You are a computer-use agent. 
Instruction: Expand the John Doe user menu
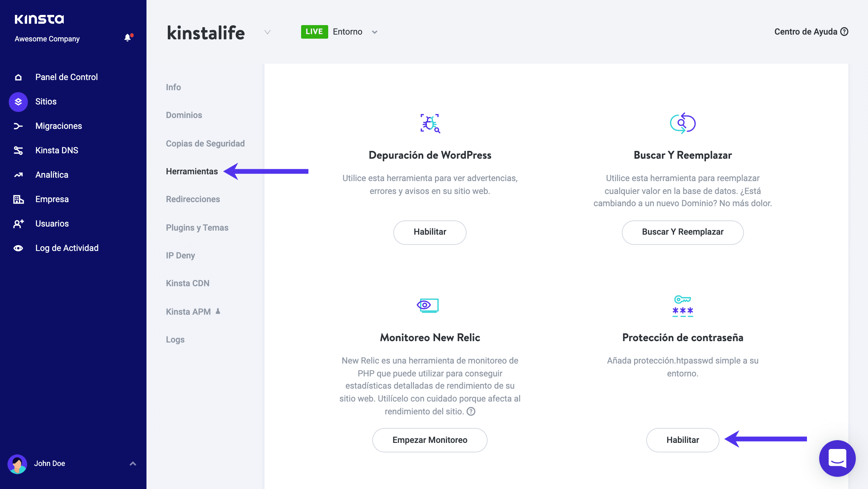click(133, 464)
